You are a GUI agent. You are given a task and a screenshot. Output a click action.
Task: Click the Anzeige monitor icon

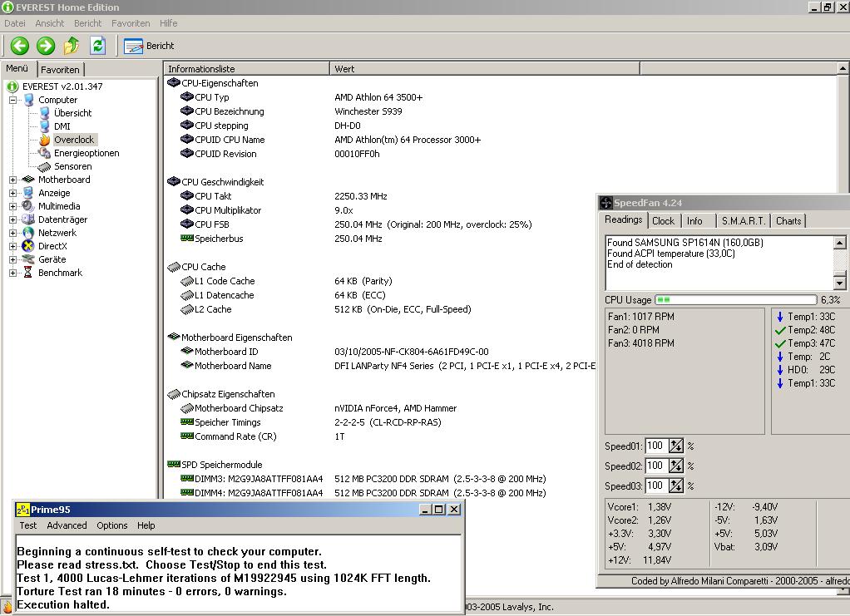pyautogui.click(x=28, y=193)
